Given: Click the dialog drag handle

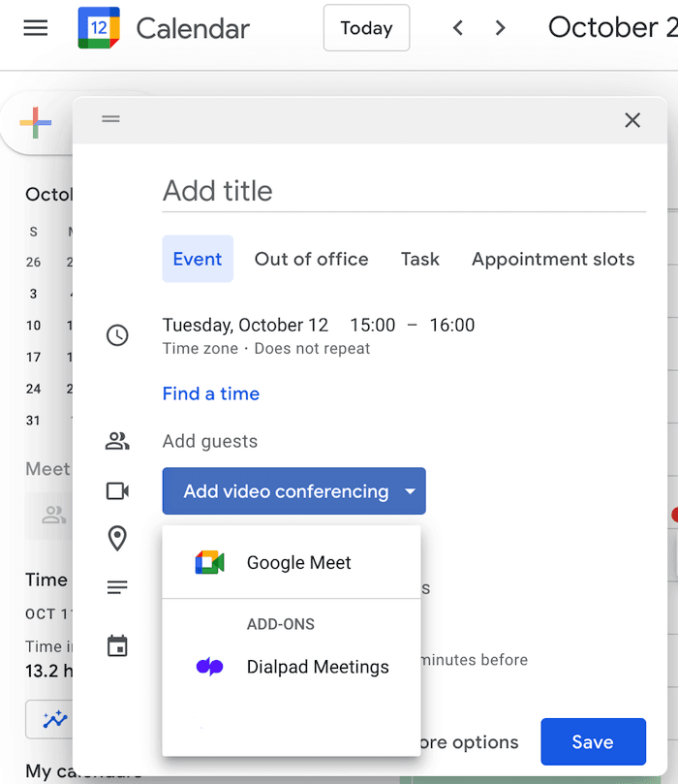Looking at the screenshot, I should [111, 119].
